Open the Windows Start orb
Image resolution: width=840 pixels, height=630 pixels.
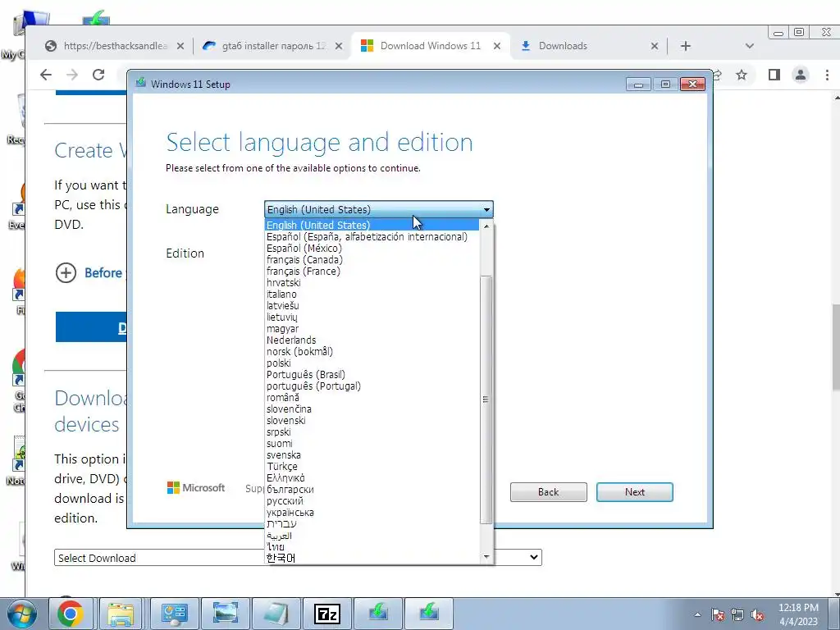pyautogui.click(x=22, y=614)
